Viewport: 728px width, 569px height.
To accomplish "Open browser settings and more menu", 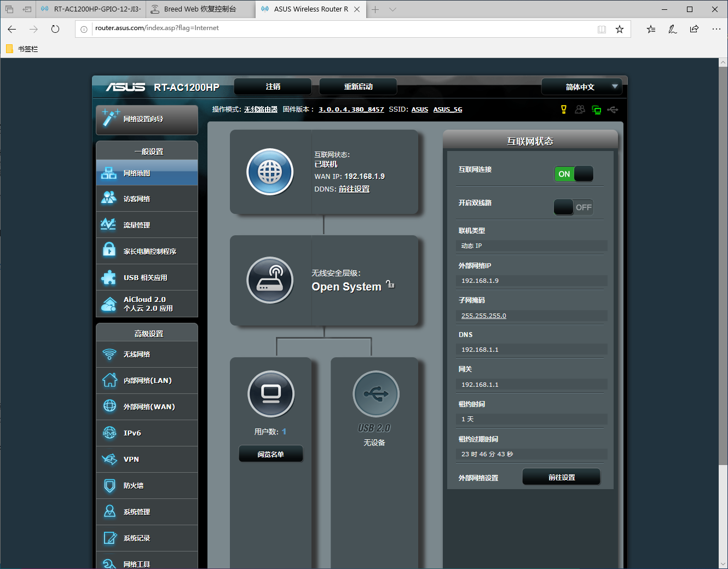I will (x=716, y=29).
